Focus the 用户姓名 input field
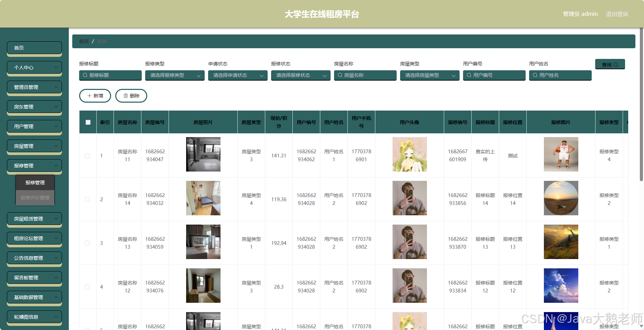Viewport: 644px width, 330px height. pyautogui.click(x=560, y=75)
